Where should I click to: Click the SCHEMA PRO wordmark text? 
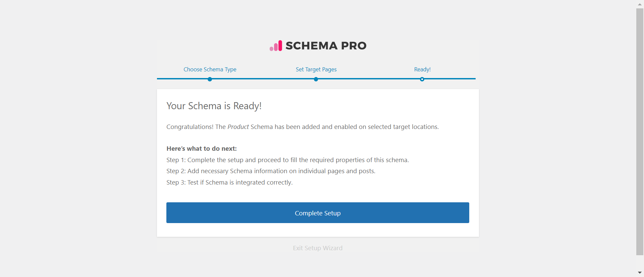coord(326,46)
